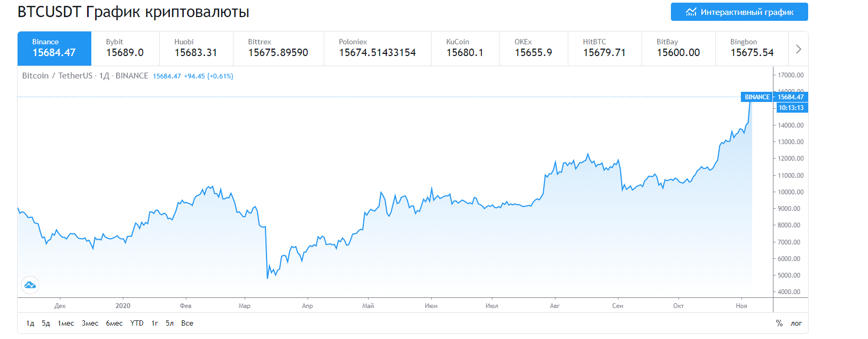868x339 pixels.
Task: Click the Bitcoin / TetherUS chart title
Action: point(57,76)
